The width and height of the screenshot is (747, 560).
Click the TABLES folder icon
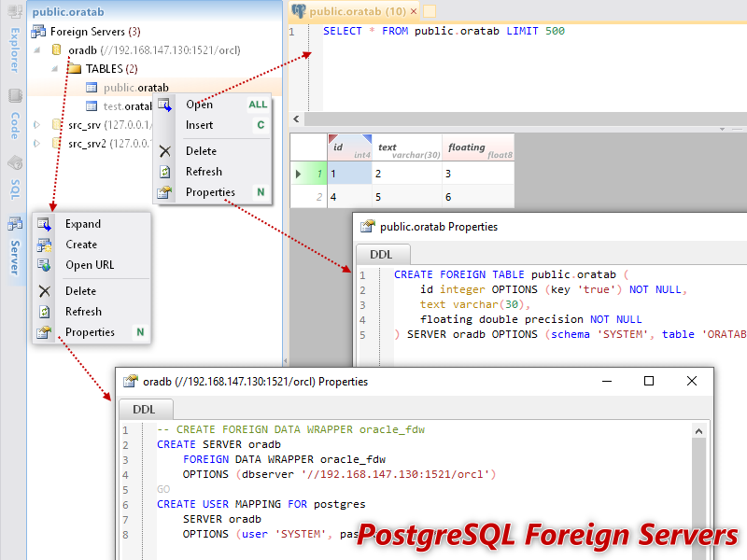pyautogui.click(x=74, y=68)
